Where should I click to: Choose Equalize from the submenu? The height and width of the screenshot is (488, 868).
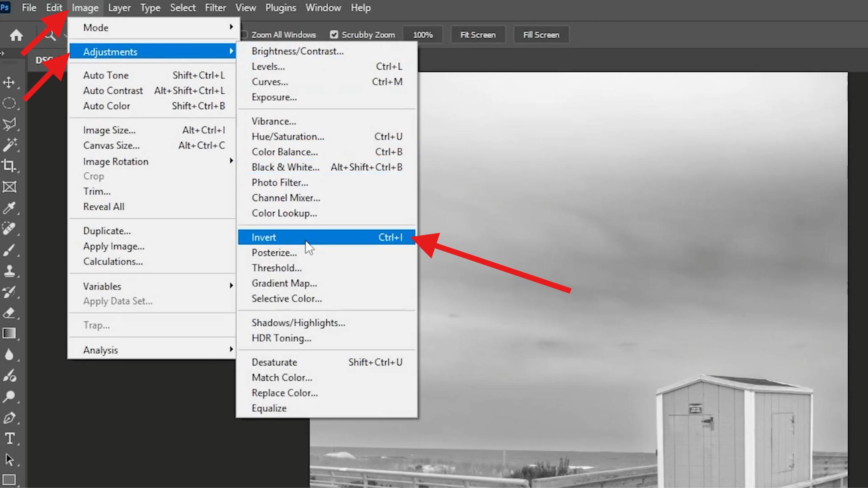(327, 408)
